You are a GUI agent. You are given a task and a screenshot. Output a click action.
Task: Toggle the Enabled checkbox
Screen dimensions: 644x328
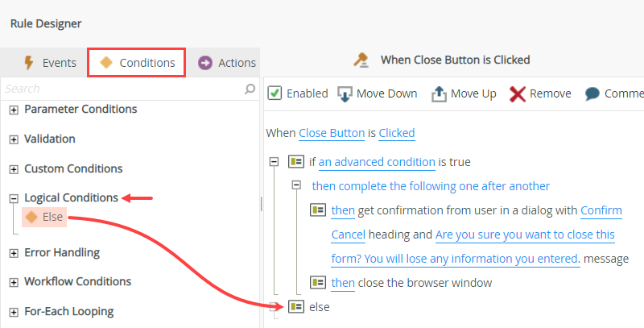point(275,93)
